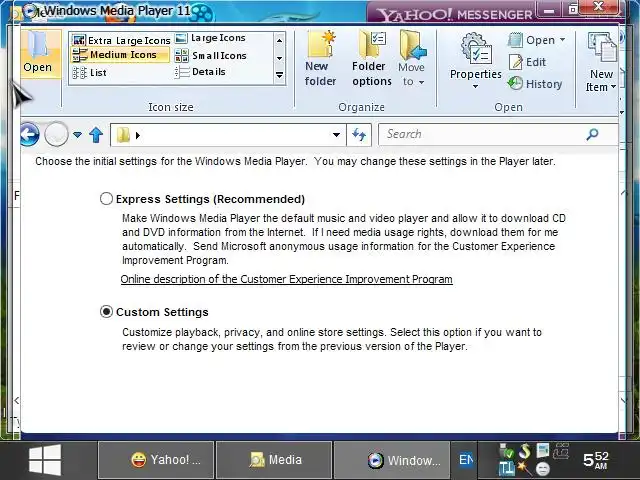Click the smiley face tray icon
Screen dimensions: 640x480
tap(543, 469)
